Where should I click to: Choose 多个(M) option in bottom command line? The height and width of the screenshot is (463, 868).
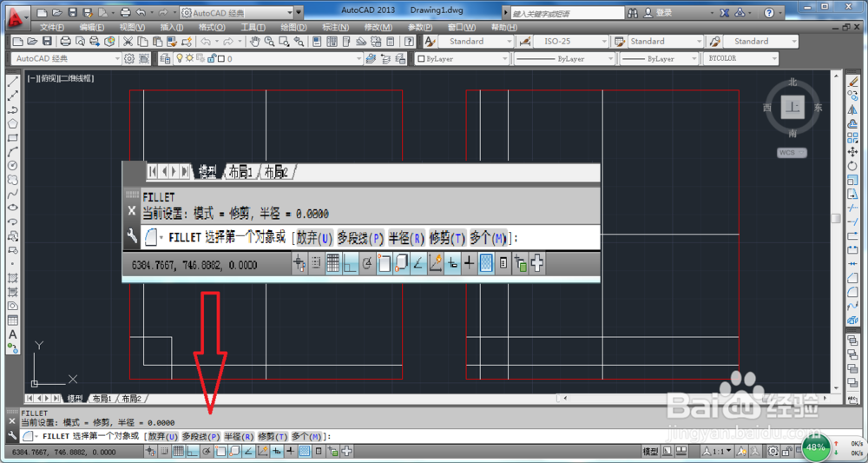tap(306, 436)
